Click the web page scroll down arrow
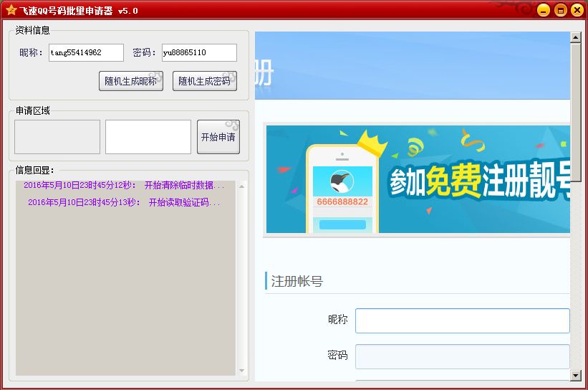The height and width of the screenshot is (390, 588). point(576,376)
